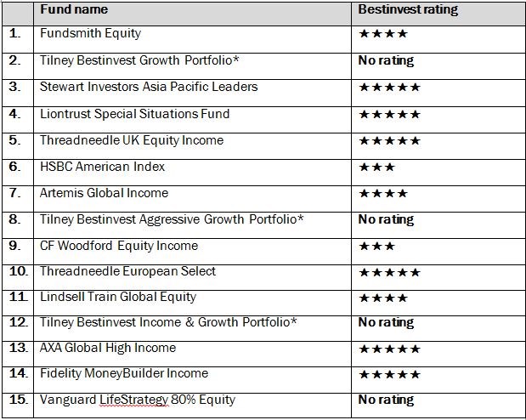
Task: Select Liontrust Special Situations Fund text
Action: (135, 114)
